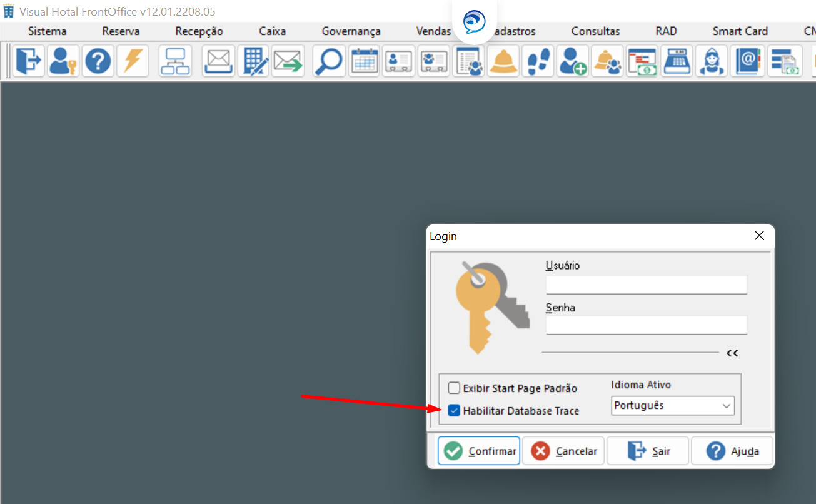
Task: Click the blue footprints icon
Action: (538, 61)
